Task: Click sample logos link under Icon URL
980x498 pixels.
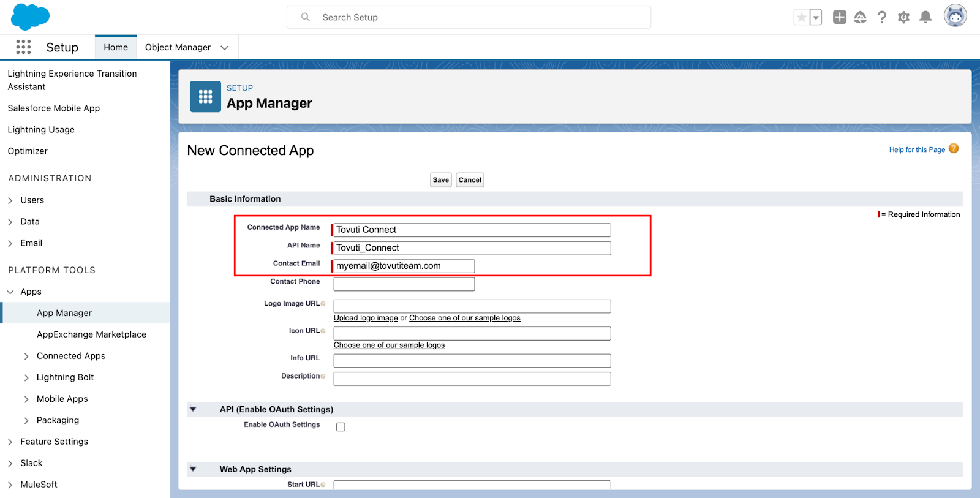Action: [389, 345]
